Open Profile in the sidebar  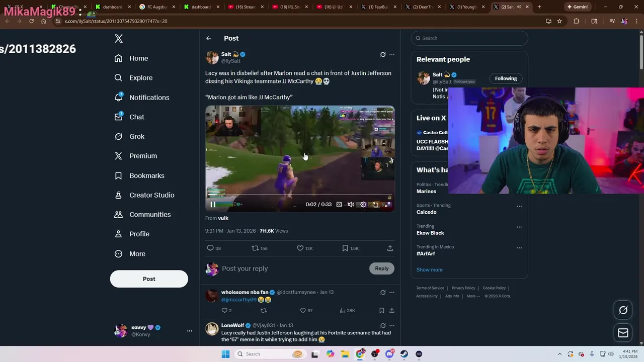(132, 234)
